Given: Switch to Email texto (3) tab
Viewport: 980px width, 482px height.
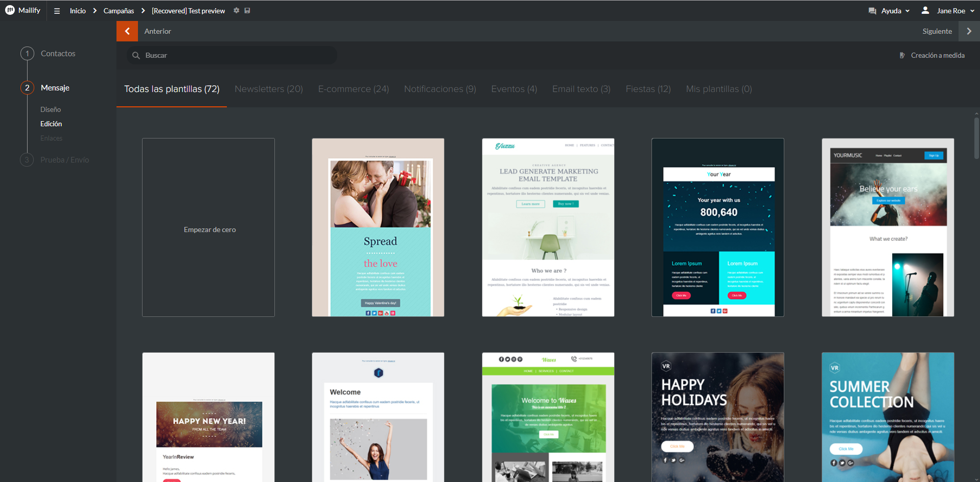Looking at the screenshot, I should [x=581, y=89].
